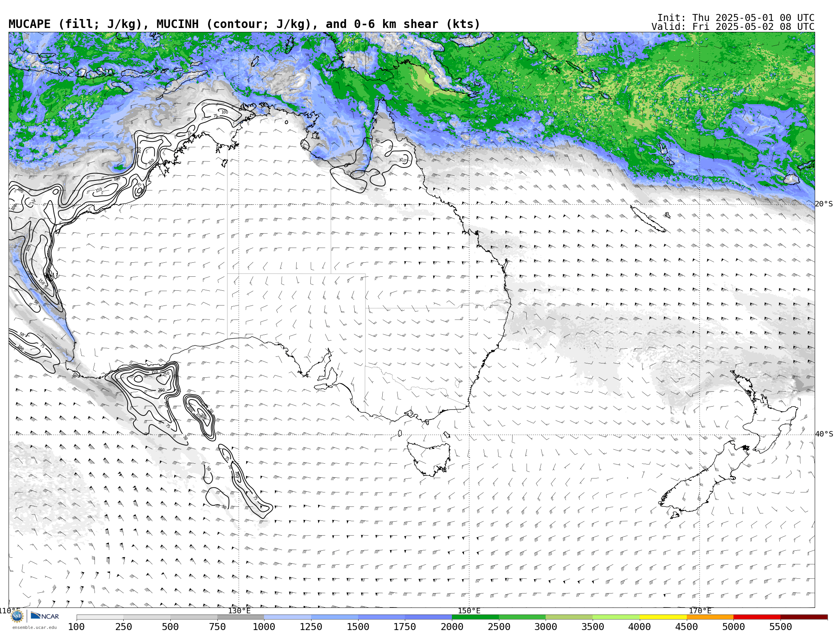Select the olive green 3000–3500 colorbar swatch
The image size is (840, 632).
(x=569, y=617)
